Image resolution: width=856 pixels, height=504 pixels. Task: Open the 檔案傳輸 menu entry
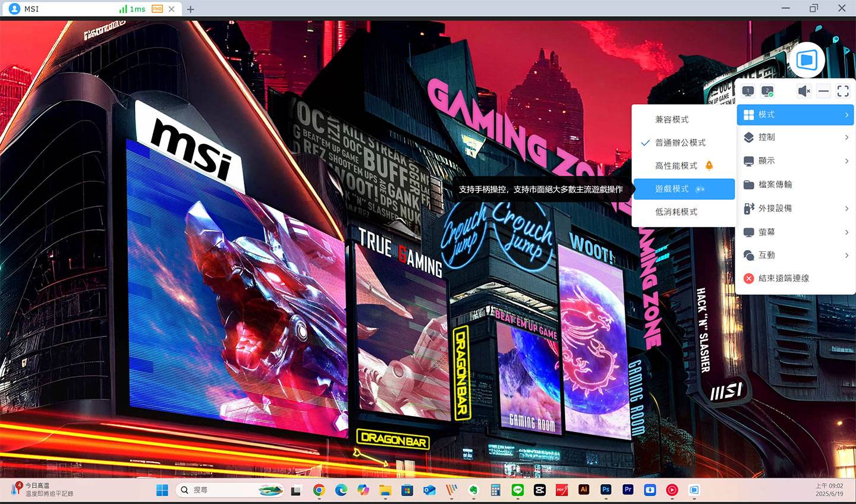pyautogui.click(x=795, y=185)
